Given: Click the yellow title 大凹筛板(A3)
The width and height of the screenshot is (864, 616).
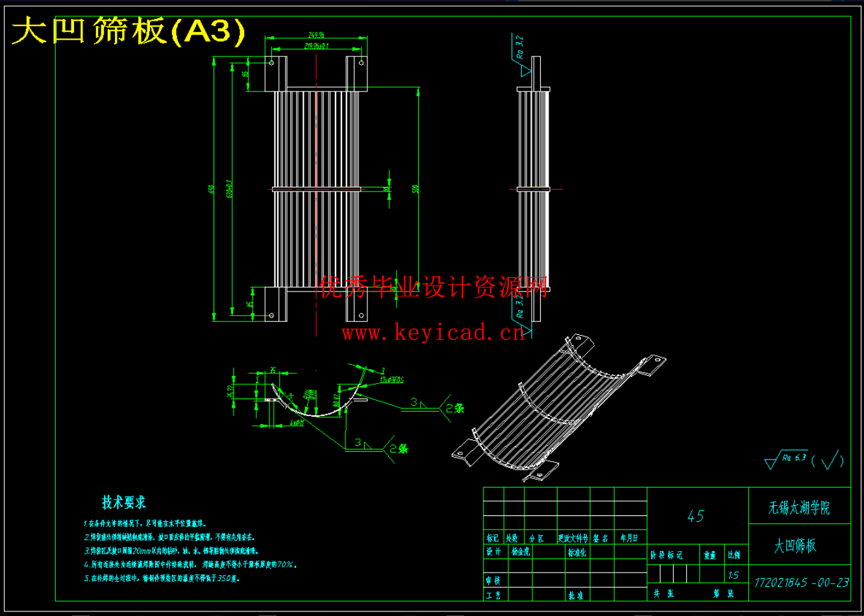Looking at the screenshot, I should coord(129,31).
